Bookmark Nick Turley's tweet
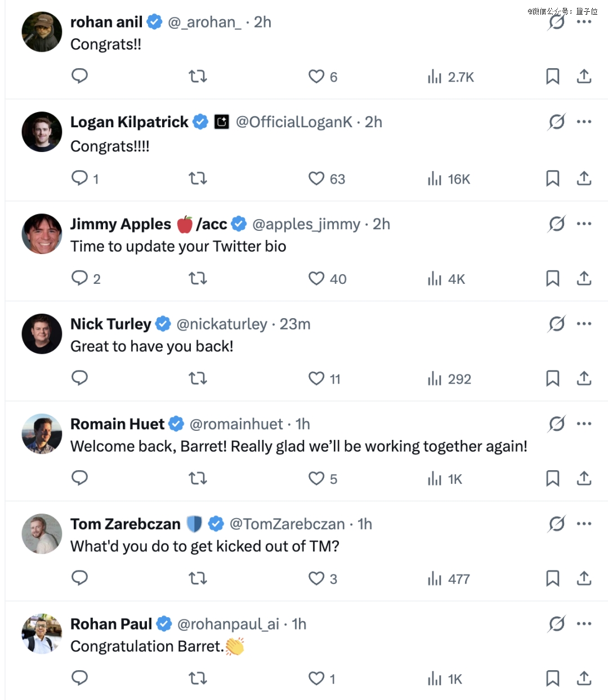Image resolution: width=608 pixels, height=700 pixels. (x=552, y=378)
